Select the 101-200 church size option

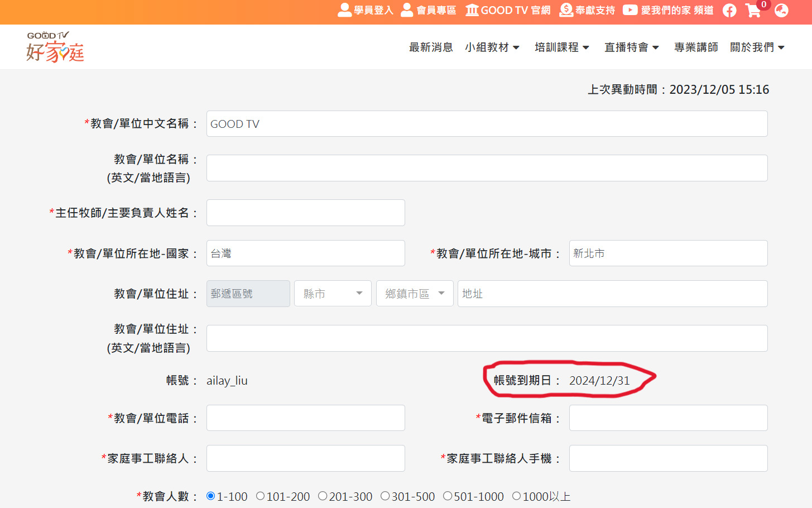pyautogui.click(x=260, y=496)
